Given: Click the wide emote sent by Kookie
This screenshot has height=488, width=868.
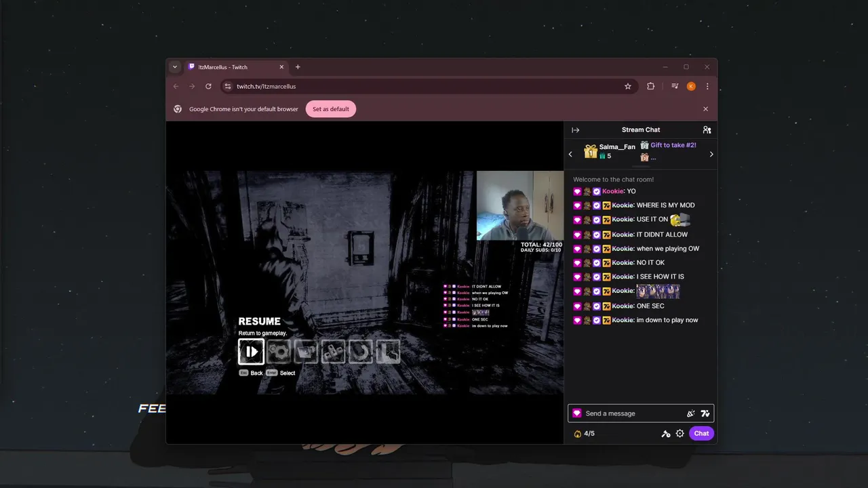Looking at the screenshot, I should [658, 291].
